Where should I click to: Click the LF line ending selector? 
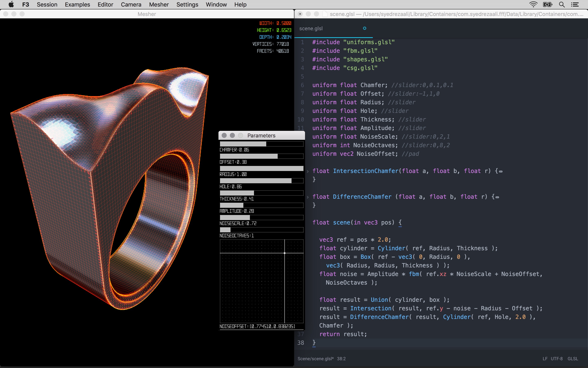545,359
